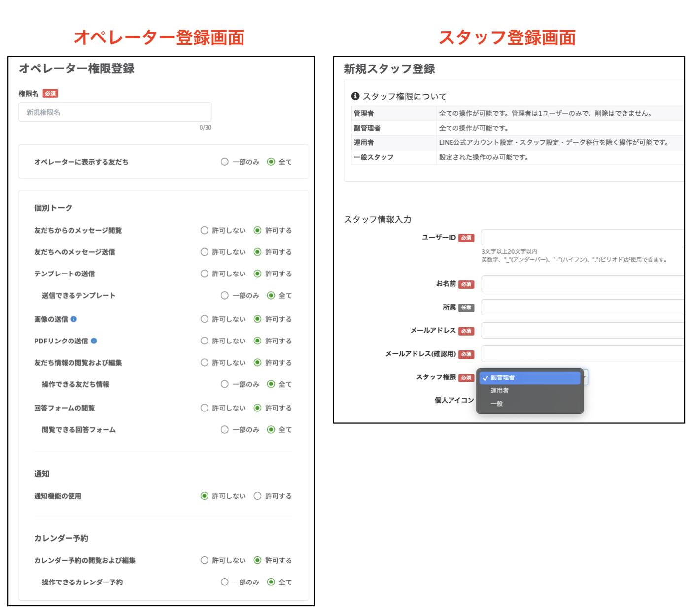Open the スタッフ権限について info icon
The image size is (694, 616).
pos(354,96)
